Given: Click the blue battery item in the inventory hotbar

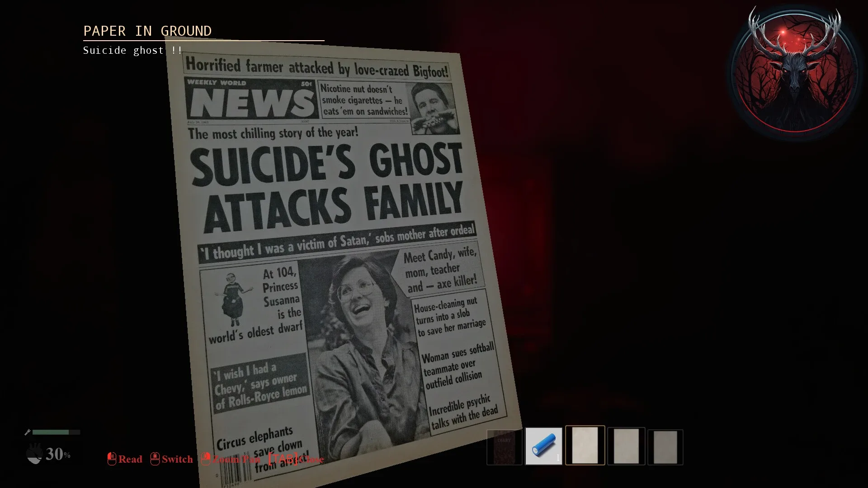Looking at the screenshot, I should (544, 445).
